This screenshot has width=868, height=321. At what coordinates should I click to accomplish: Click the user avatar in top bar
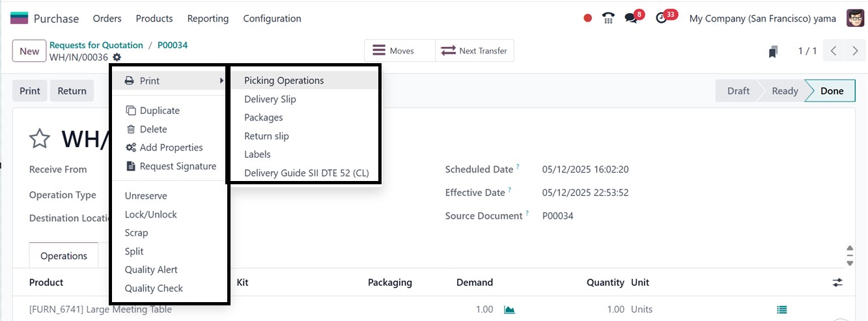[x=855, y=18]
